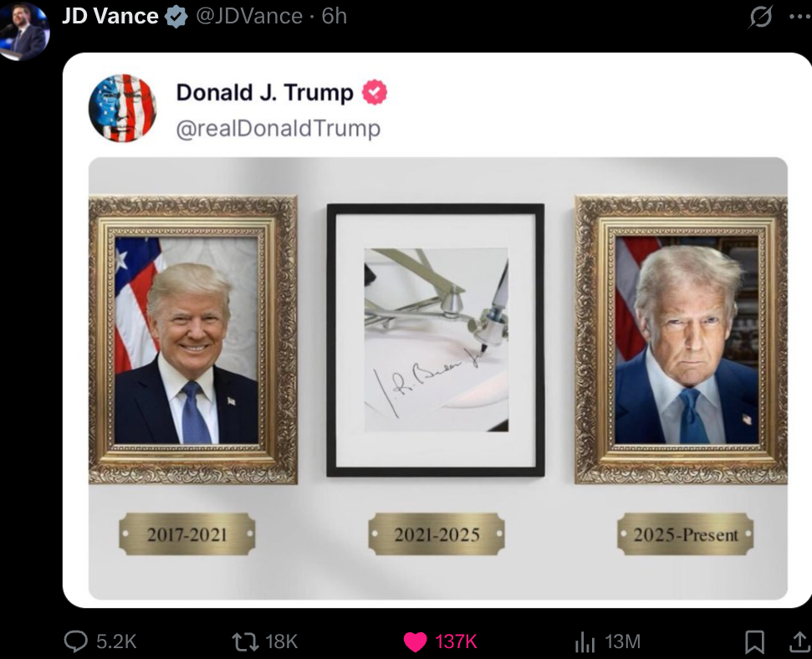Click the blue verified badge beside JD Vance
The image size is (812, 659).
tap(176, 17)
